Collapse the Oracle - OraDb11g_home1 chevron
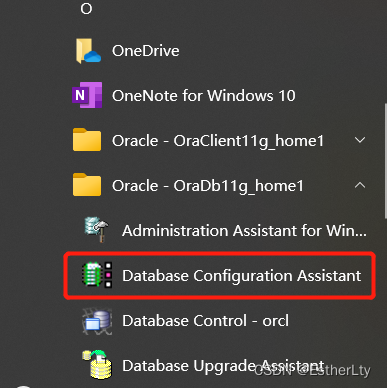Image resolution: width=387 pixels, height=388 pixels. (x=360, y=185)
